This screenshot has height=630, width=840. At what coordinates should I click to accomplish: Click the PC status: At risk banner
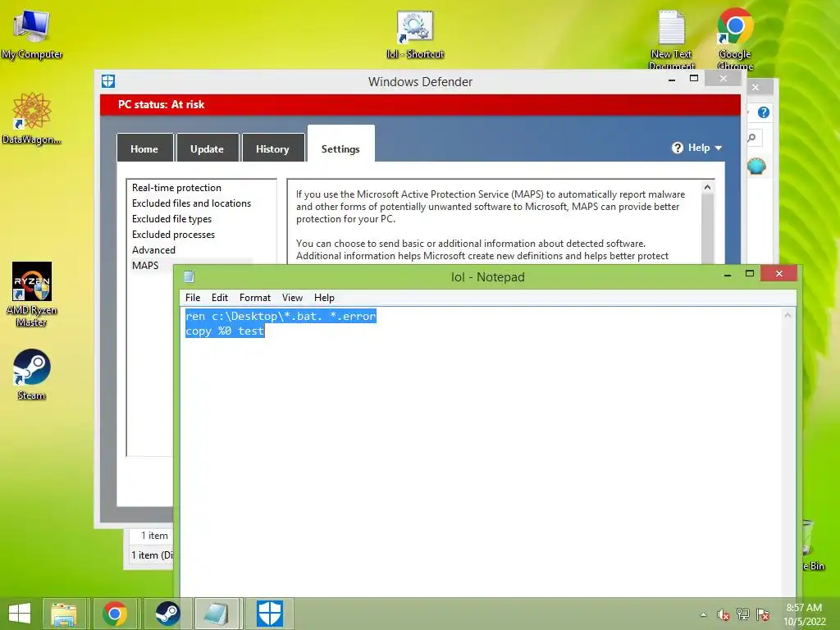(421, 104)
